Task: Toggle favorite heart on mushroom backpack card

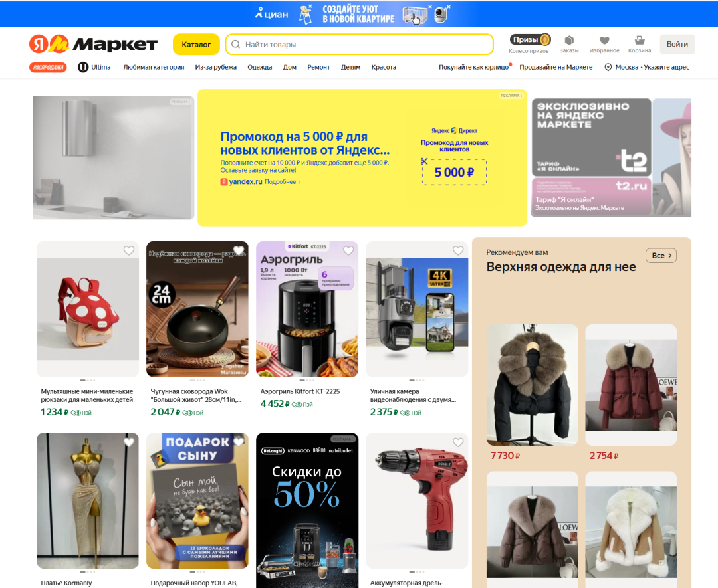Action: 129,250
